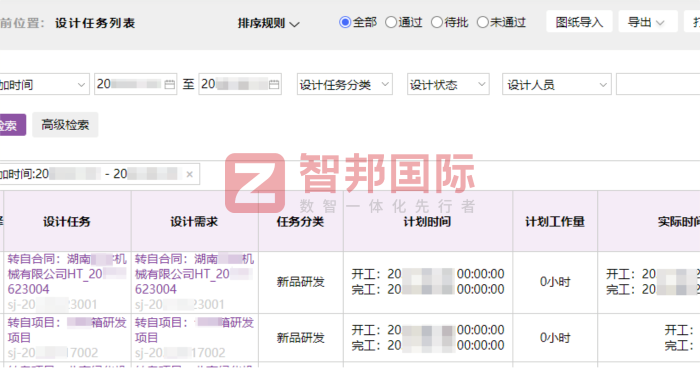
Task: Click 0小时 workload in the 转自合同 row
Action: tap(555, 282)
